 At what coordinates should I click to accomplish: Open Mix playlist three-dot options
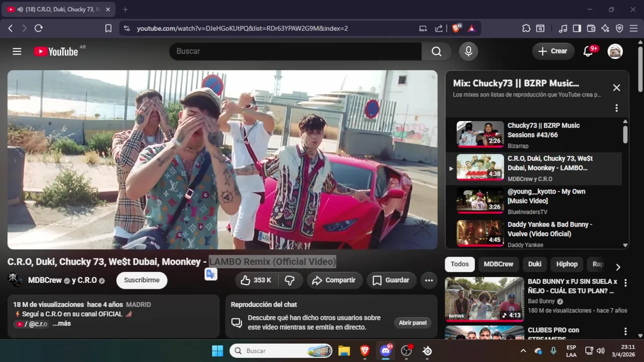[x=616, y=108]
